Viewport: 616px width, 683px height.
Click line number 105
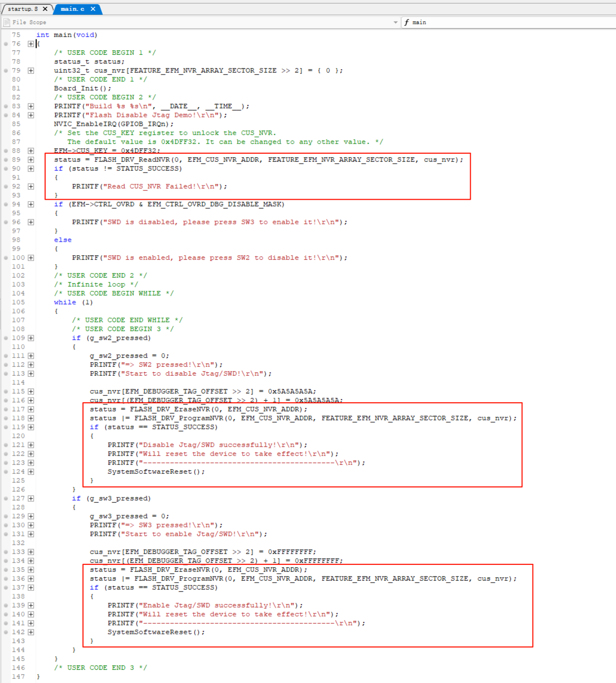coord(18,302)
